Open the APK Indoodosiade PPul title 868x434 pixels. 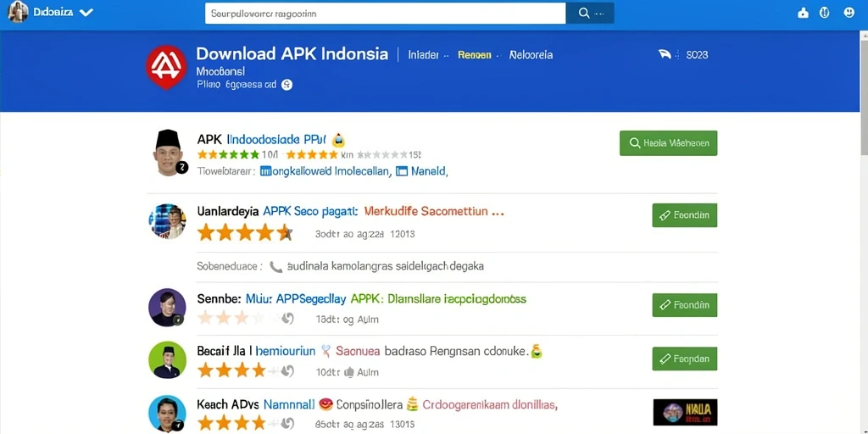pyautogui.click(x=262, y=139)
